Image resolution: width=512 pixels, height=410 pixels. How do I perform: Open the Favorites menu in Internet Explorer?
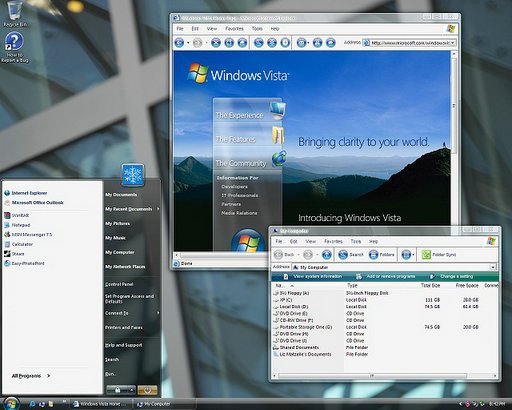tap(234, 29)
